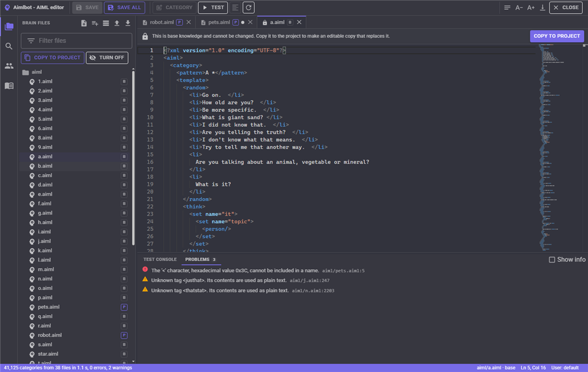Open the users/people sidebar panel

(x=9, y=66)
